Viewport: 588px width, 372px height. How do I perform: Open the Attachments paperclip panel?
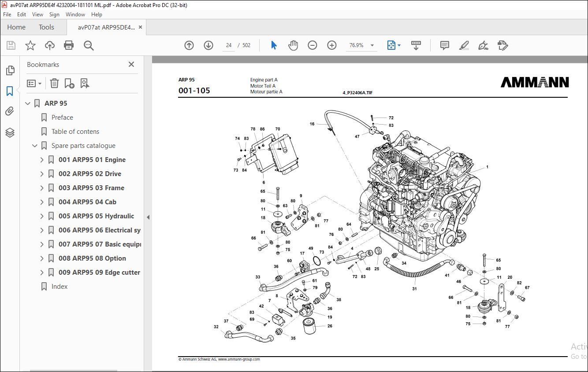pos(10,111)
